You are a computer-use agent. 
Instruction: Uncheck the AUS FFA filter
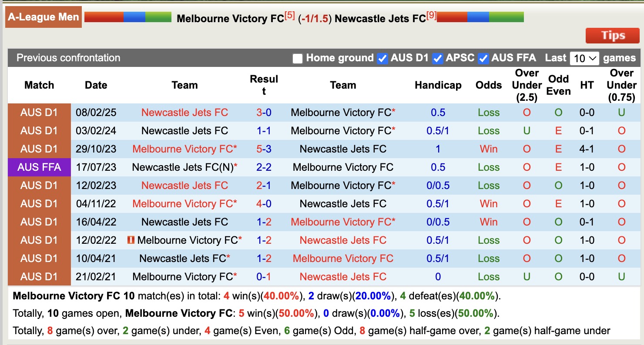pos(483,58)
